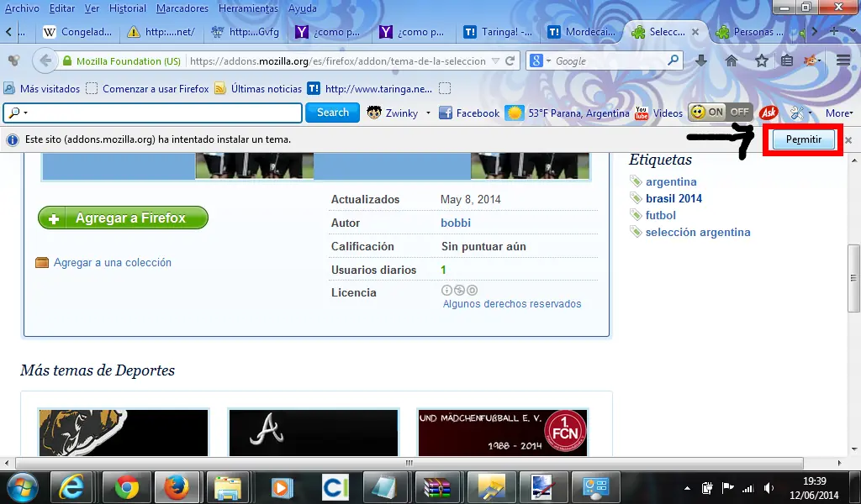Click the red Ask icon

(x=769, y=113)
